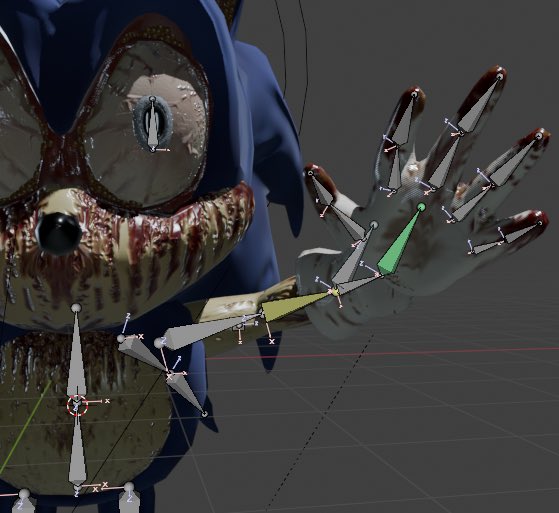
Task: Click the small head circle atop the eye bone
Action: coord(152,99)
